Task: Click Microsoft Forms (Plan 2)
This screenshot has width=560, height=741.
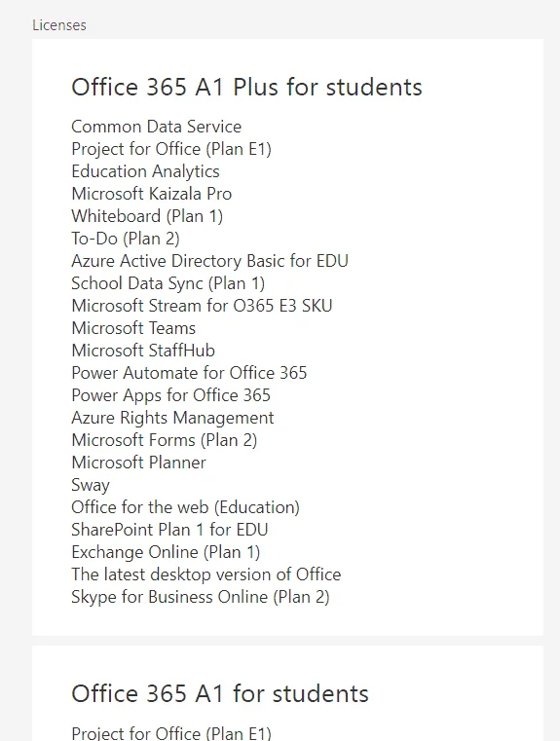Action: [165, 440]
